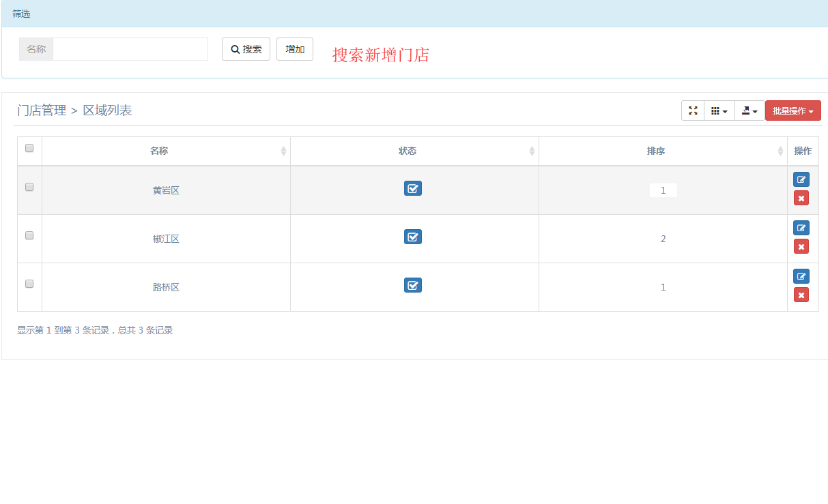The image size is (828, 504).
Task: Check the select-all checkbox in header
Action: point(29,148)
